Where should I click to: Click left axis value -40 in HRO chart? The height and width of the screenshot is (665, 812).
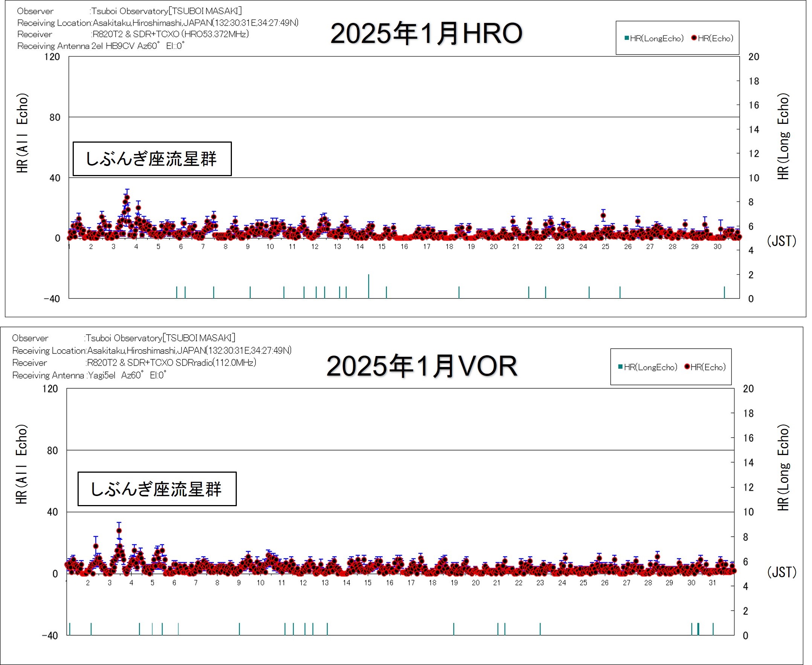click(x=52, y=299)
